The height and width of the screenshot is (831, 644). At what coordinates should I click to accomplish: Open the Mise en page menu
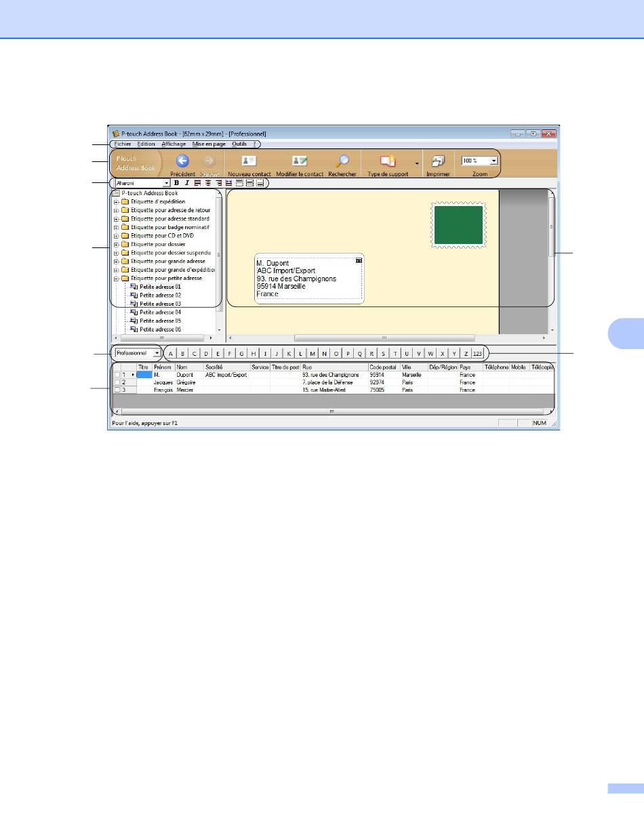coord(209,144)
